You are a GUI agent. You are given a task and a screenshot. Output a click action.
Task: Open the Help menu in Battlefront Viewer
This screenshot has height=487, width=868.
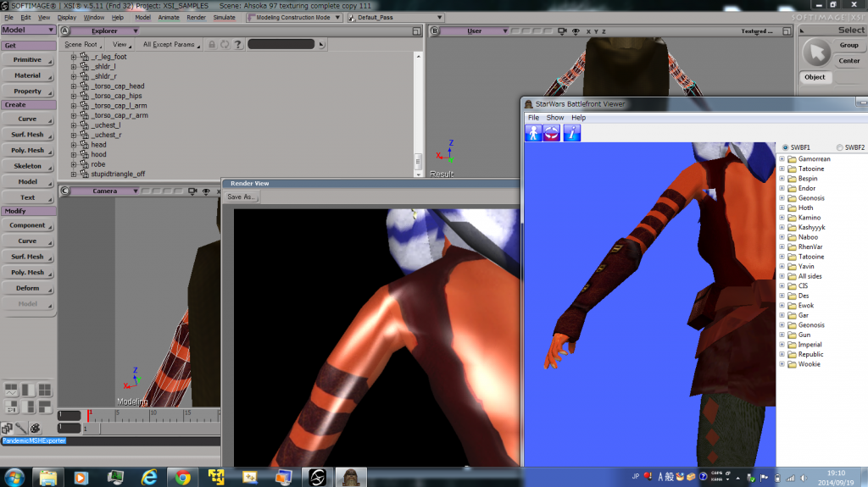tap(578, 118)
